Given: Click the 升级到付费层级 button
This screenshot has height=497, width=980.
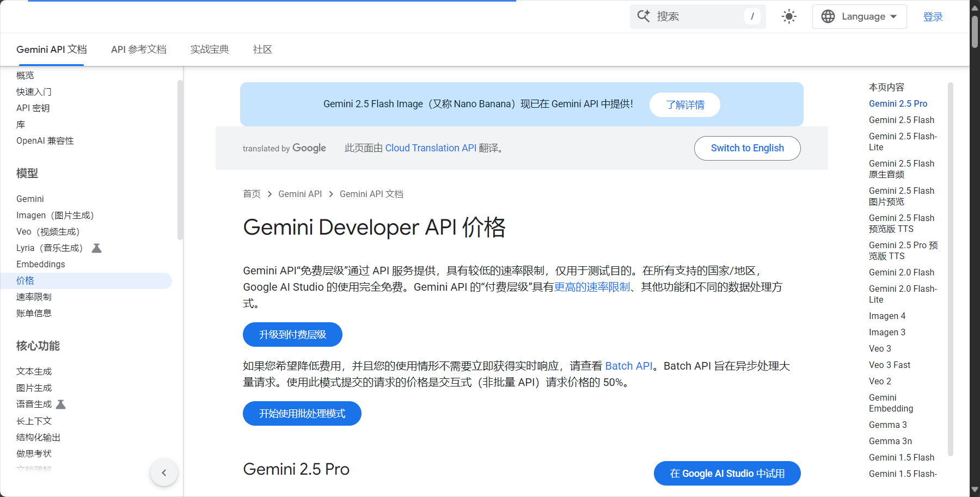Looking at the screenshot, I should [292, 334].
